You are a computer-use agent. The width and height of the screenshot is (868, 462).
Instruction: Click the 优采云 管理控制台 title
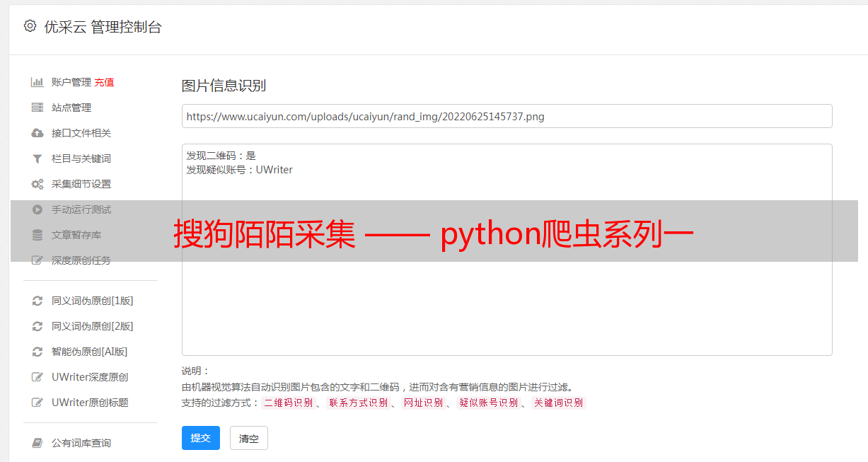click(103, 27)
